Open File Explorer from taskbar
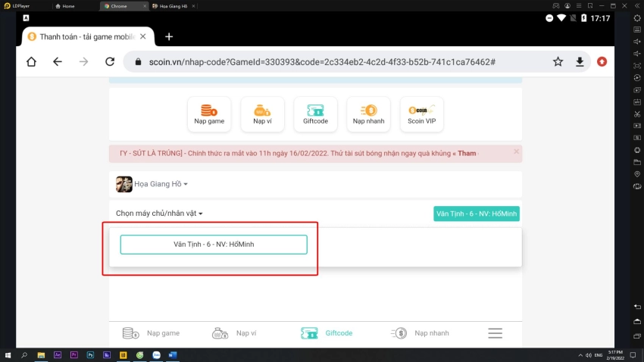This screenshot has height=362, width=644. point(41,355)
